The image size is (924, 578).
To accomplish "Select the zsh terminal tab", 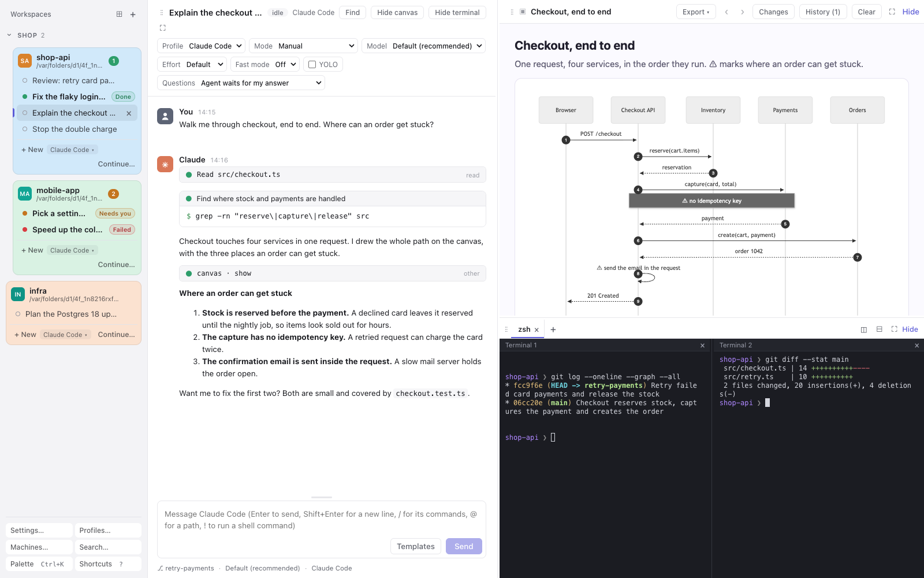I will [524, 329].
